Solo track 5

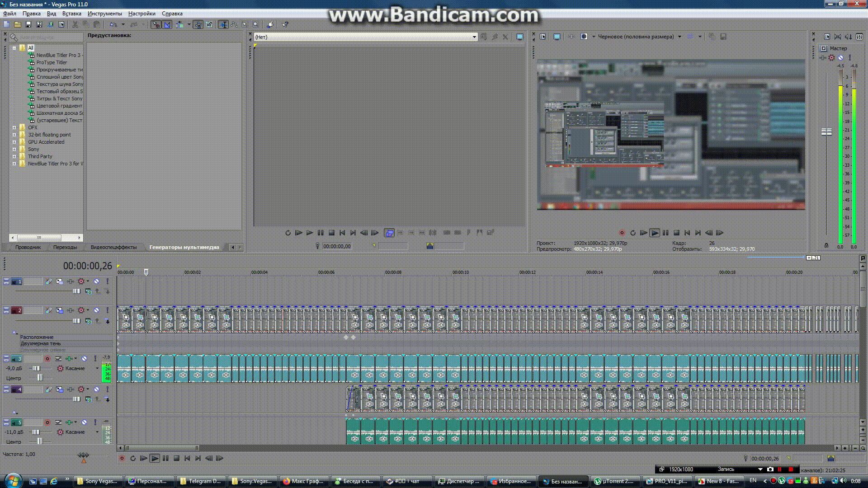click(x=95, y=422)
